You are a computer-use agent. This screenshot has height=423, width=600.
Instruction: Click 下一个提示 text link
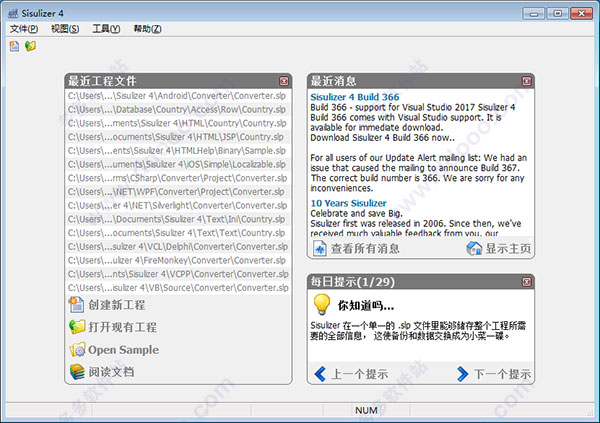(x=502, y=374)
